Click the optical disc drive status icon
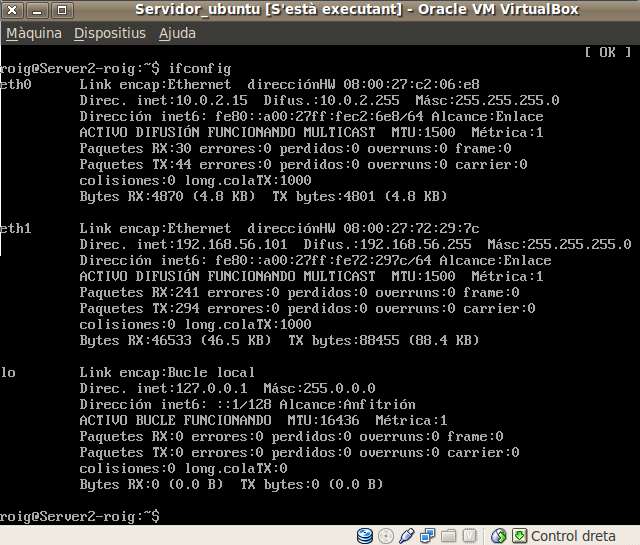 (385, 535)
